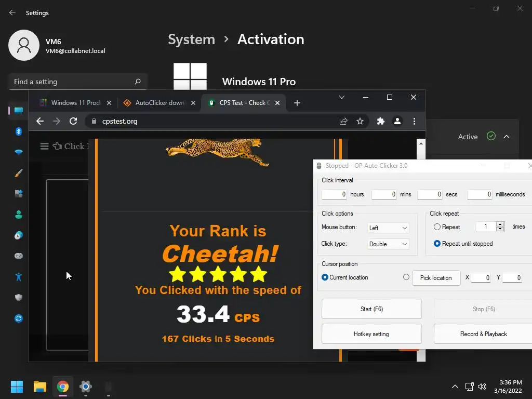The height and width of the screenshot is (399, 532).
Task: Click hours interval input field
Action: click(x=334, y=194)
